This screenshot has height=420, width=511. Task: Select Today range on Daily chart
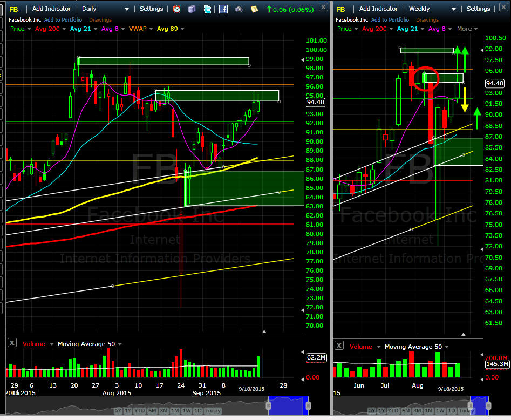213,410
